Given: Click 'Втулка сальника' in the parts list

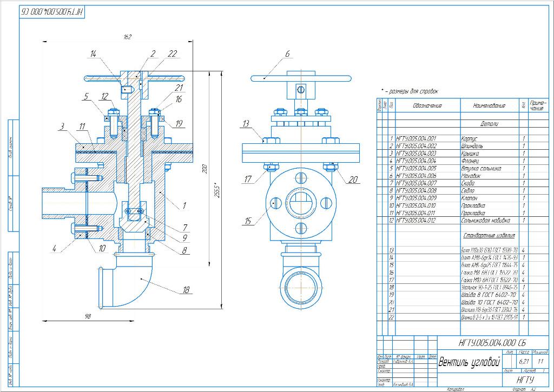Looking at the screenshot, I should coord(481,169).
